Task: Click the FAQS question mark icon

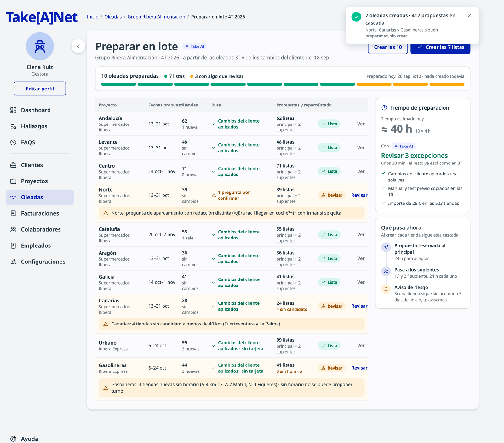Action: 13,142
